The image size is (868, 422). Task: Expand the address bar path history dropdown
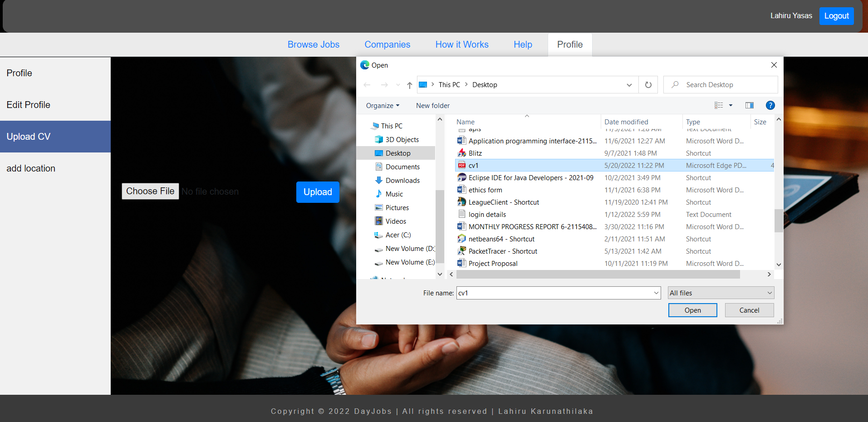629,85
